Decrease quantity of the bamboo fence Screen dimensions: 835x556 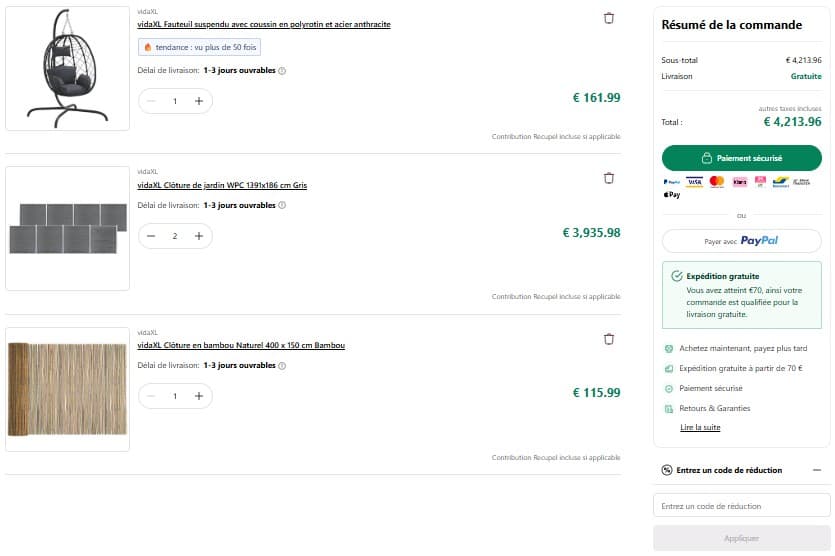(151, 396)
